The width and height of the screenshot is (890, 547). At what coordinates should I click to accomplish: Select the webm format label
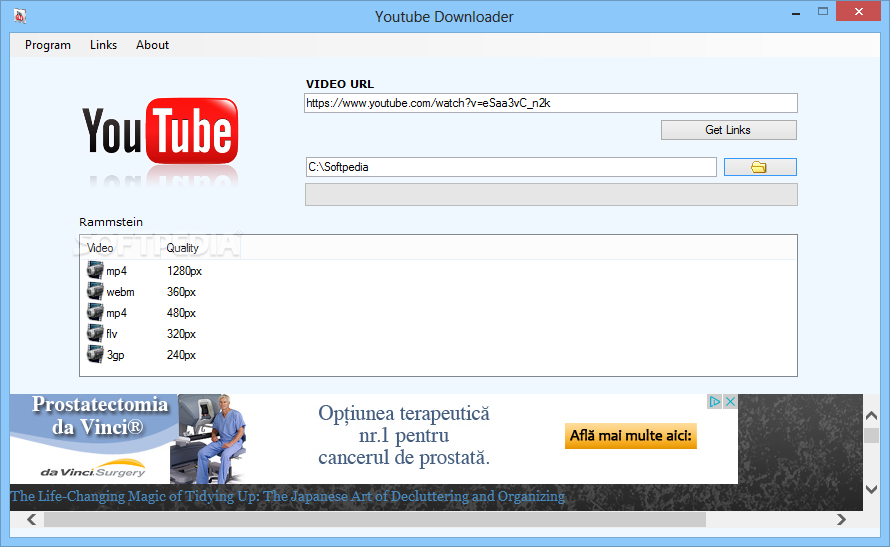[x=120, y=292]
